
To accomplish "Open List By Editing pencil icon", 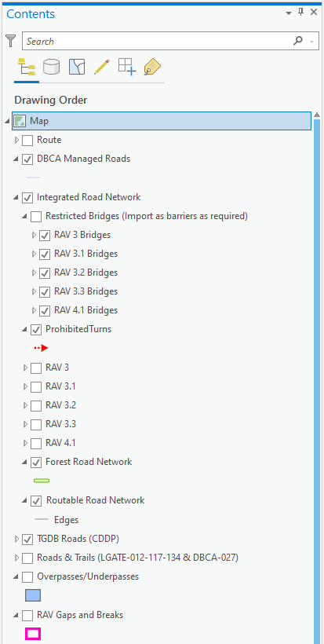I will coord(102,67).
